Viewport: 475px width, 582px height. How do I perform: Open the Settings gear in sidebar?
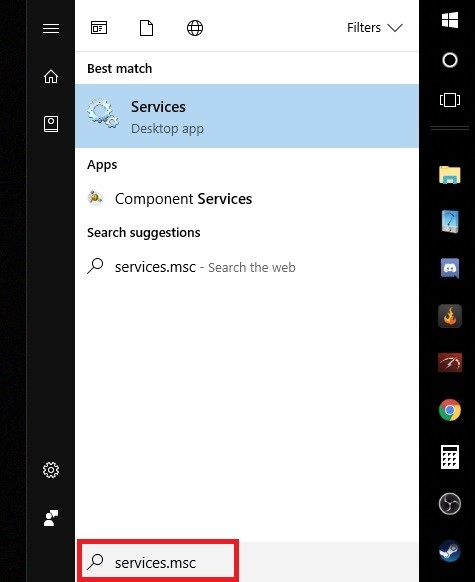pyautogui.click(x=51, y=470)
